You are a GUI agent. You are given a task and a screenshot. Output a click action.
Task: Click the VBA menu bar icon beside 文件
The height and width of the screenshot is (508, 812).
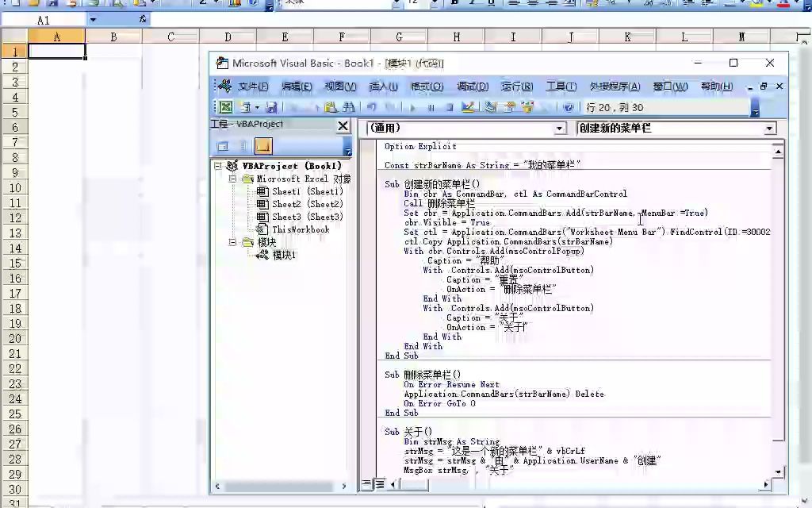click(224, 86)
